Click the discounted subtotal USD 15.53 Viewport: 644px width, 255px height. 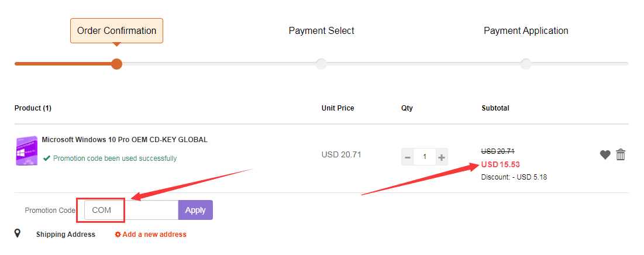coord(500,164)
